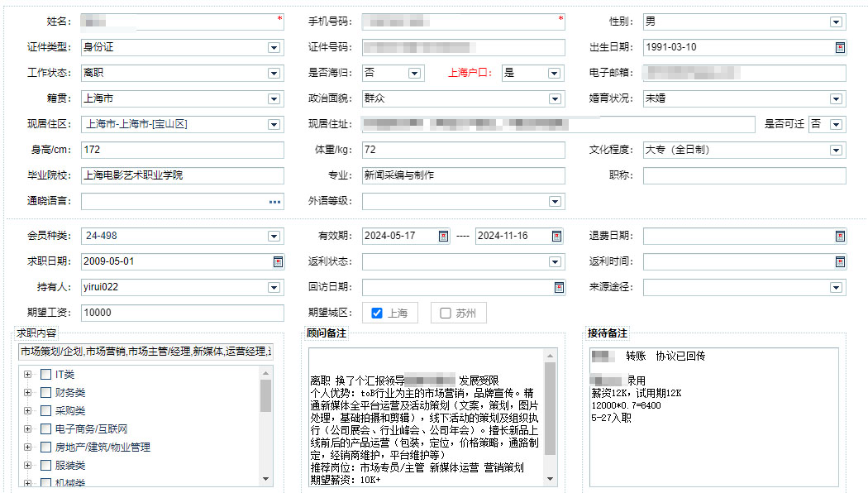Open the 婚育状况 dropdown
Image resolution: width=868 pixels, height=493 pixels.
[x=836, y=99]
